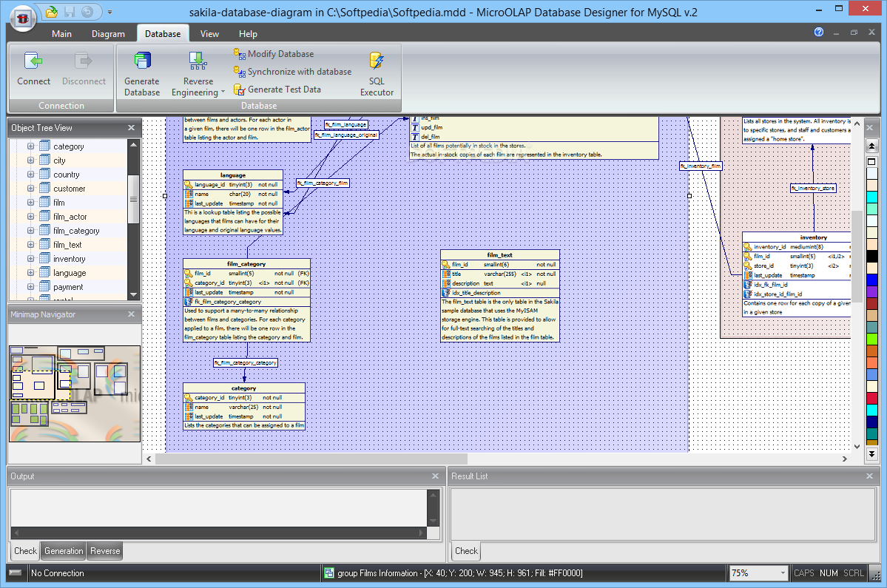Select payment in the object tree
This screenshot has height=588, width=887.
pyautogui.click(x=68, y=287)
